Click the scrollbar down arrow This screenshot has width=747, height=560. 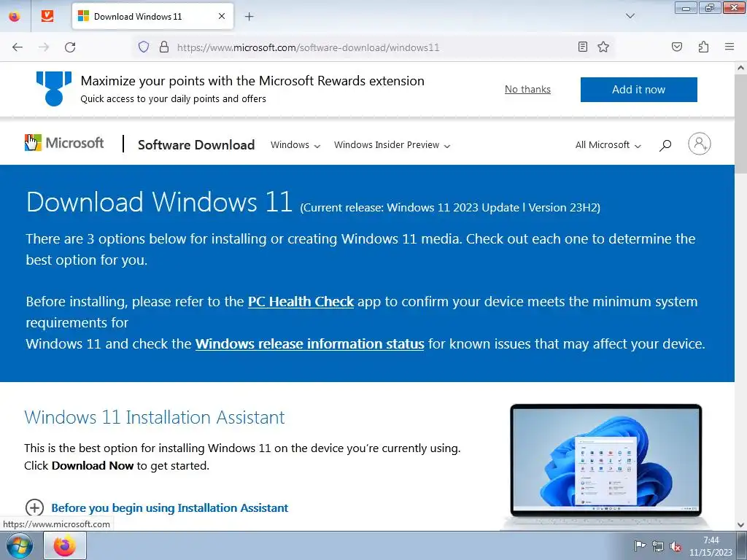740,525
